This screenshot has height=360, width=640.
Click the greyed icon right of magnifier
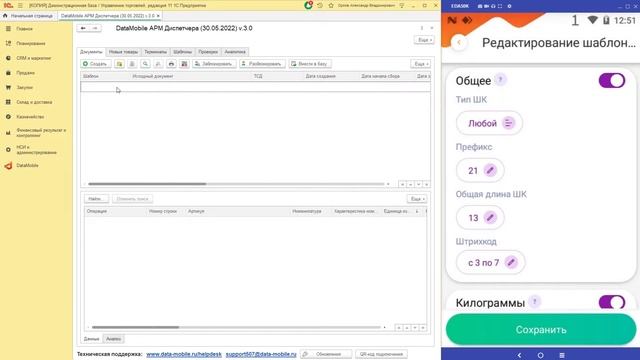(158, 64)
